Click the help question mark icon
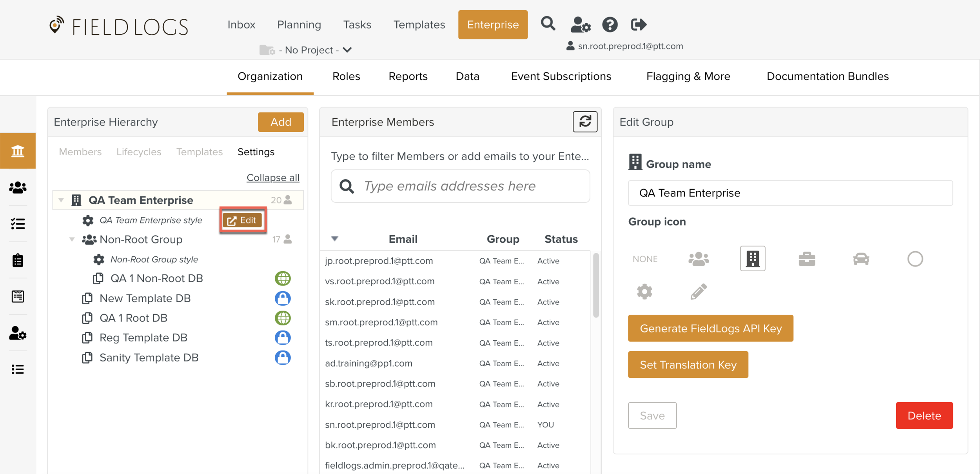This screenshot has height=474, width=980. point(610,25)
